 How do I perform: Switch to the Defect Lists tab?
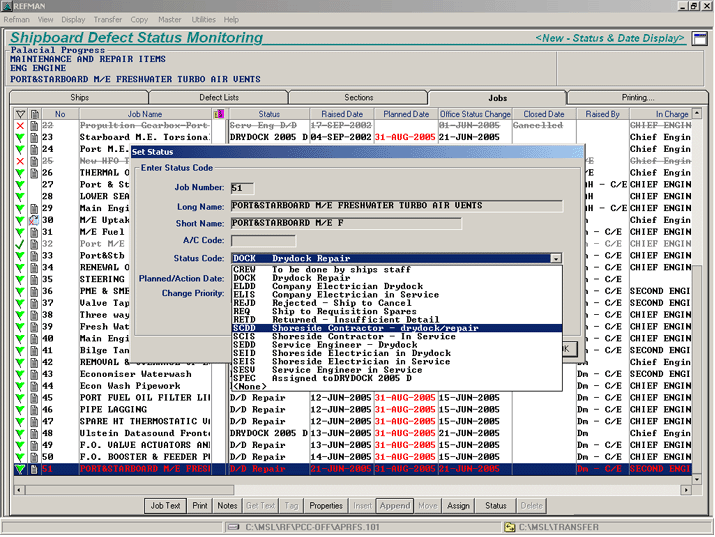(219, 98)
